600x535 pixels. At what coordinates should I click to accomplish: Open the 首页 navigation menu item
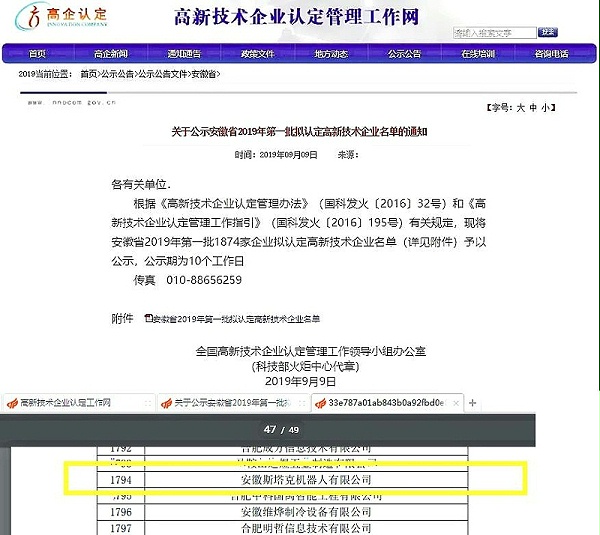click(x=38, y=54)
